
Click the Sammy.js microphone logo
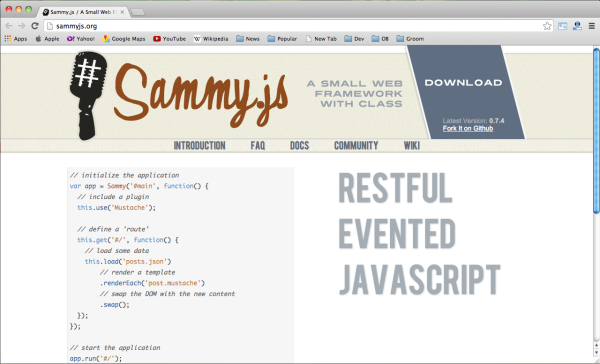[88, 96]
